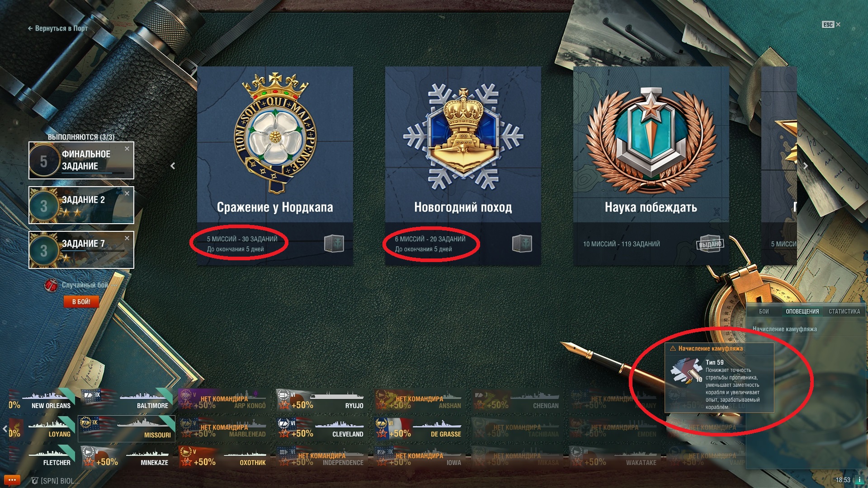Click the Случайный бой battle type icon
Screen dimensions: 868x488
click(51, 285)
